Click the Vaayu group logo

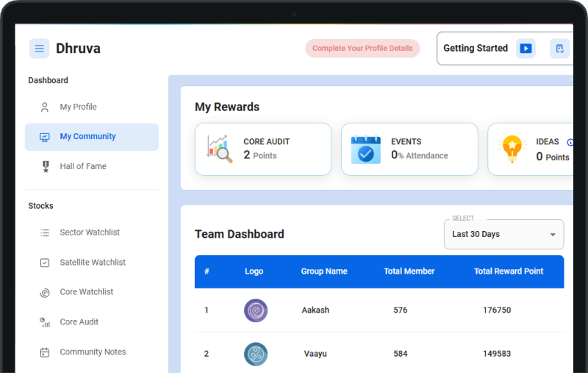click(256, 354)
